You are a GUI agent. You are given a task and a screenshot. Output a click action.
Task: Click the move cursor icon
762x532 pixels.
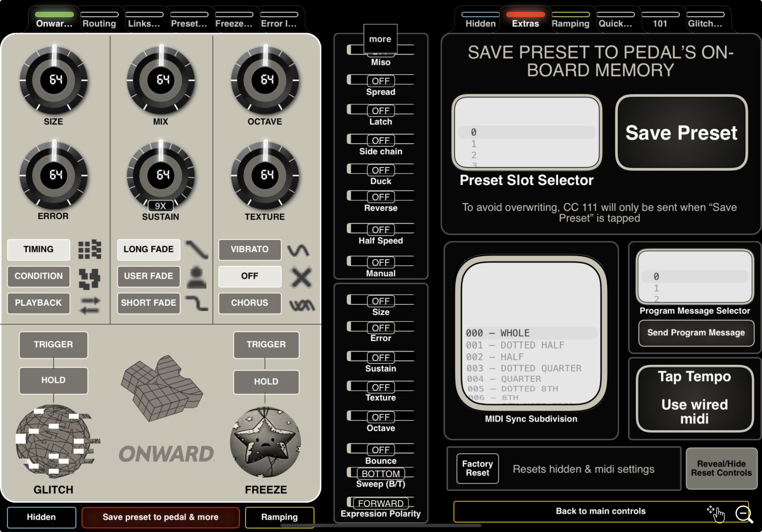click(716, 514)
